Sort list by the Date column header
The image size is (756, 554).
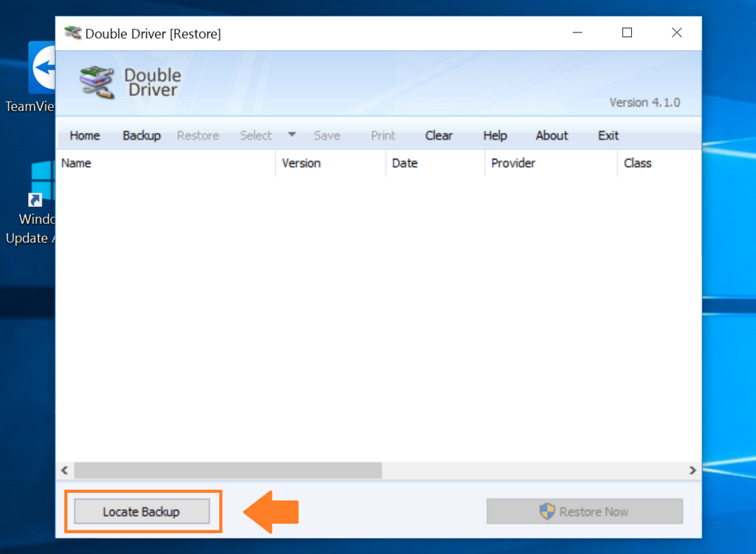tap(436, 163)
